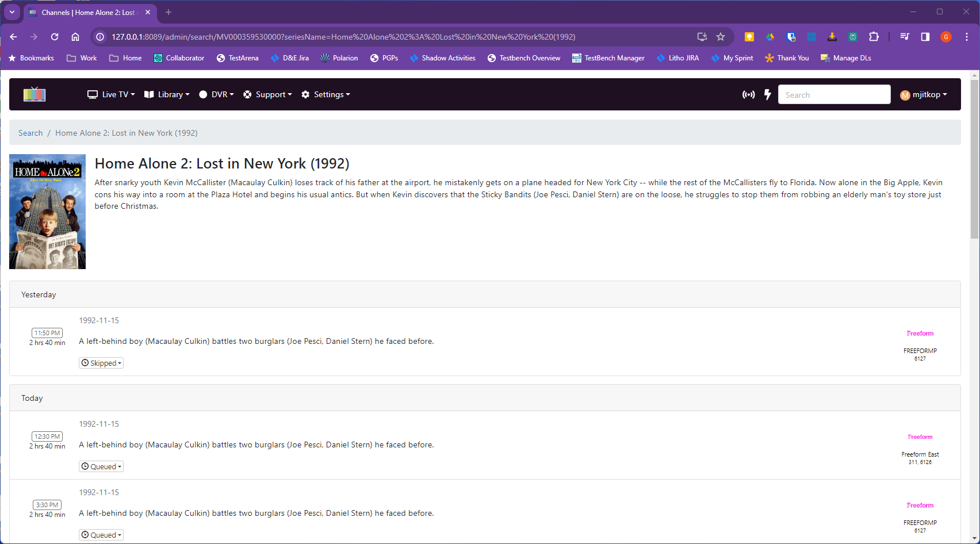The width and height of the screenshot is (980, 544).
Task: Bookmark this page with star icon
Action: tap(721, 37)
